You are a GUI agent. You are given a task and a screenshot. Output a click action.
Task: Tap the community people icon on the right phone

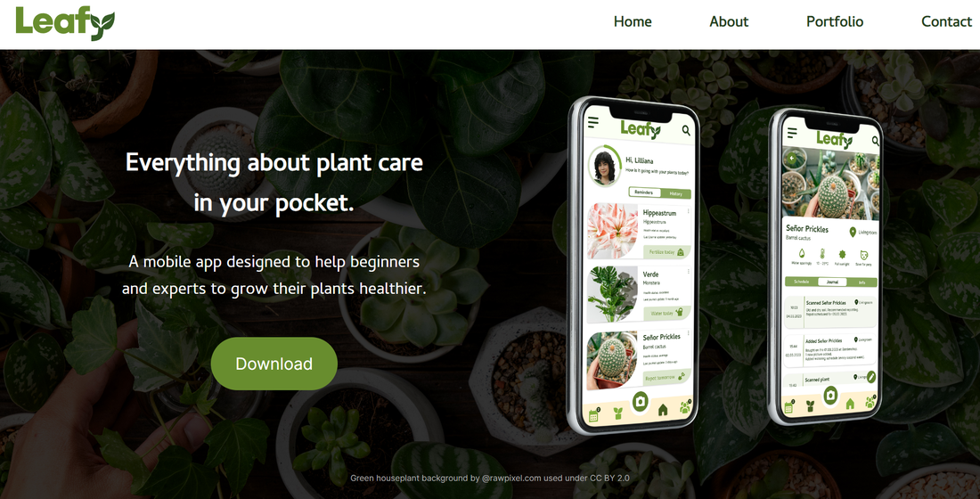point(870,402)
